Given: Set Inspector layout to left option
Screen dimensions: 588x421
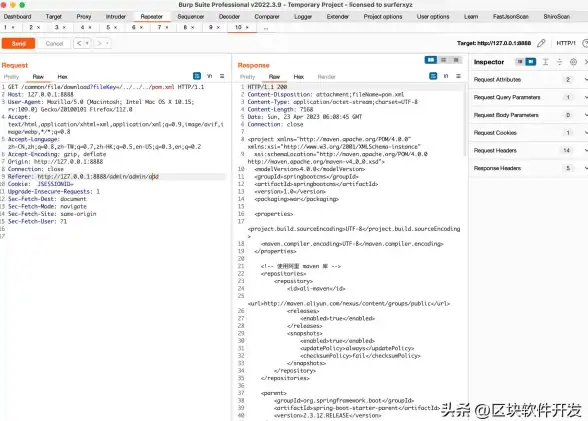Looking at the screenshot, I should click(520, 62).
